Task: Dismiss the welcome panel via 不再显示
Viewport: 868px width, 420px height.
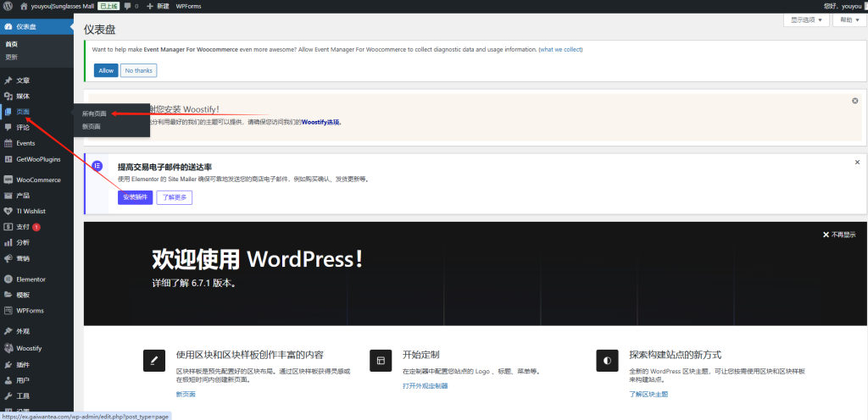Action: click(x=839, y=235)
